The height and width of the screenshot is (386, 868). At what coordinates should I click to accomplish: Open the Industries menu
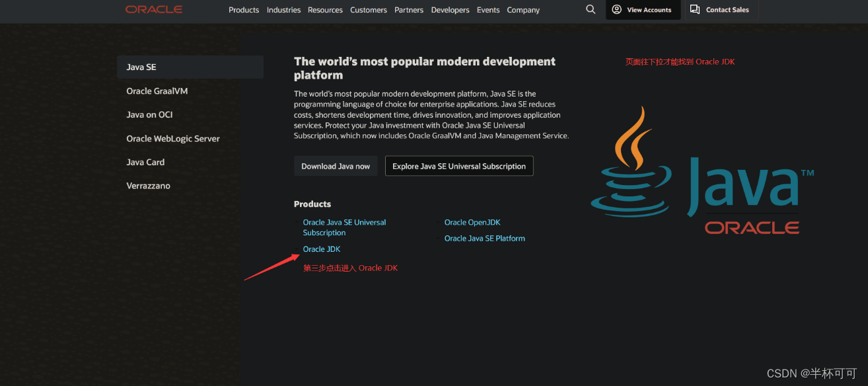coord(283,10)
